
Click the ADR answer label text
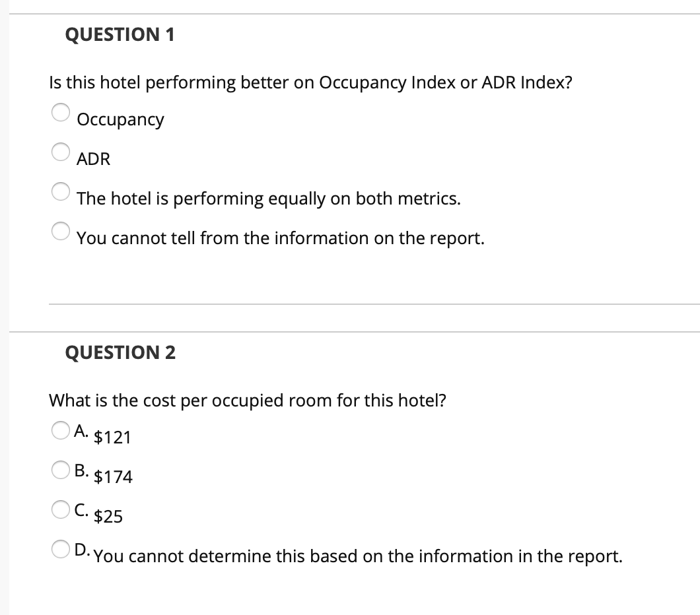coord(93,159)
